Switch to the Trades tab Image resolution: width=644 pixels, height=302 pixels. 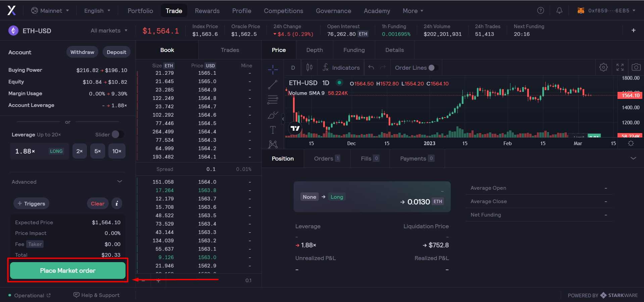click(230, 50)
